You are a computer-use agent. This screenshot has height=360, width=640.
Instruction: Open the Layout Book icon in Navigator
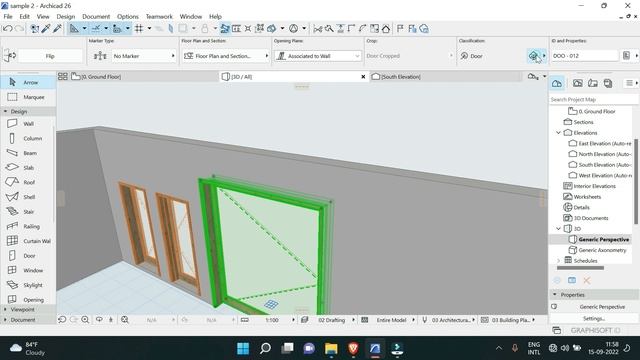593,83
